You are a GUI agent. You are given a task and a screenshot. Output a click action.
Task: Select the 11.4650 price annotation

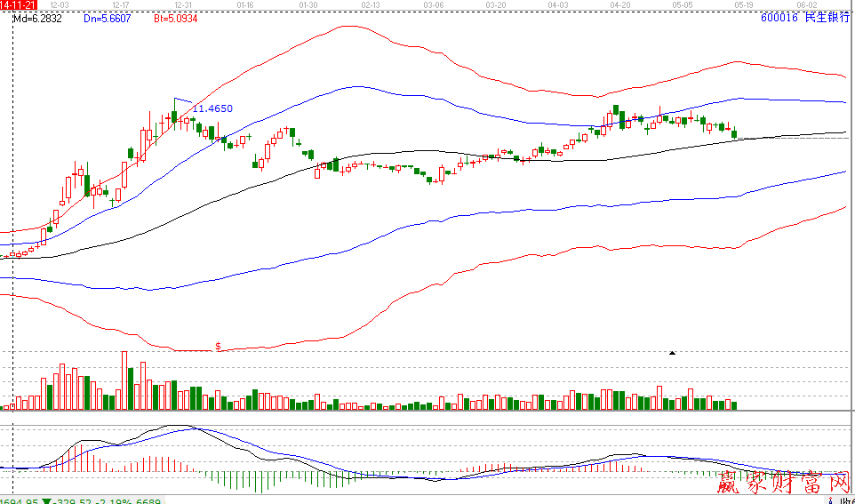pos(213,108)
